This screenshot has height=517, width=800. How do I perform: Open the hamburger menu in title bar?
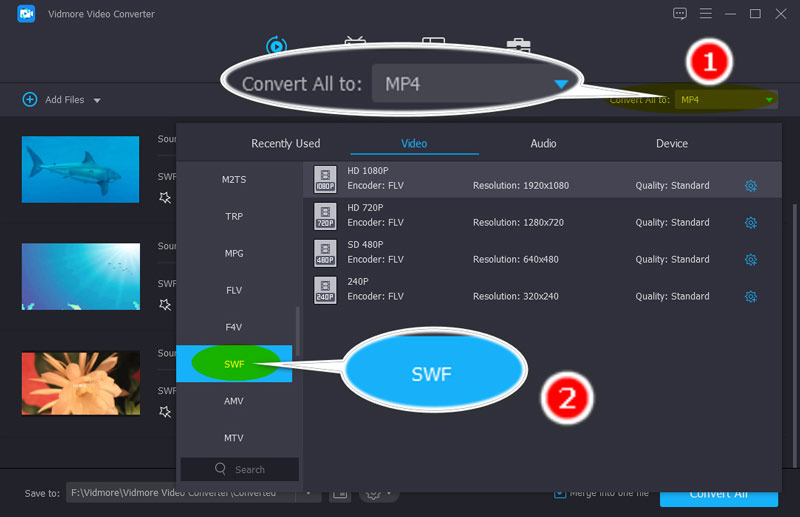tap(706, 14)
